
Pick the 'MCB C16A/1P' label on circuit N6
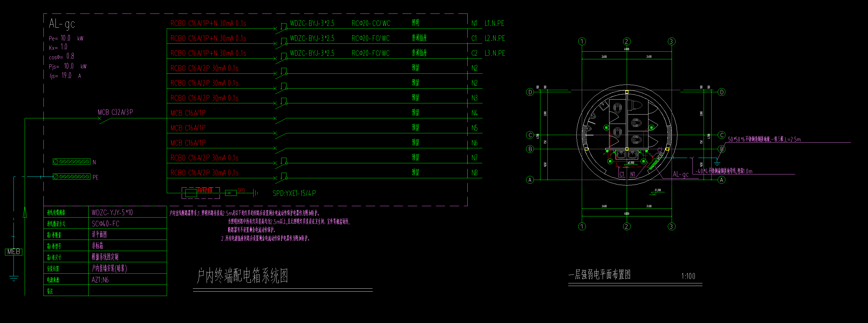(x=188, y=143)
